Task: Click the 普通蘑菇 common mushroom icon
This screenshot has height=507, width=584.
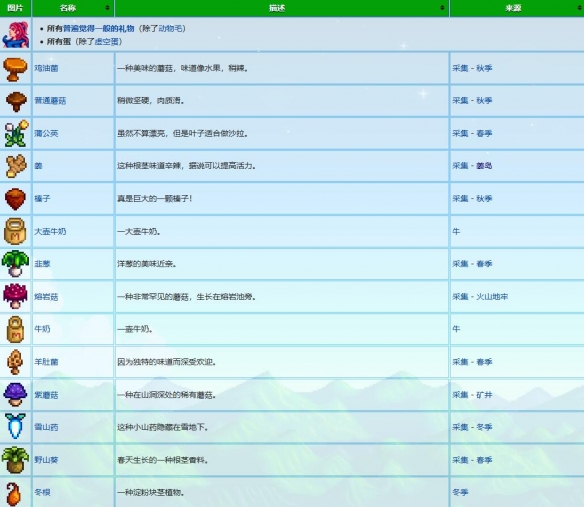Action: [16, 101]
